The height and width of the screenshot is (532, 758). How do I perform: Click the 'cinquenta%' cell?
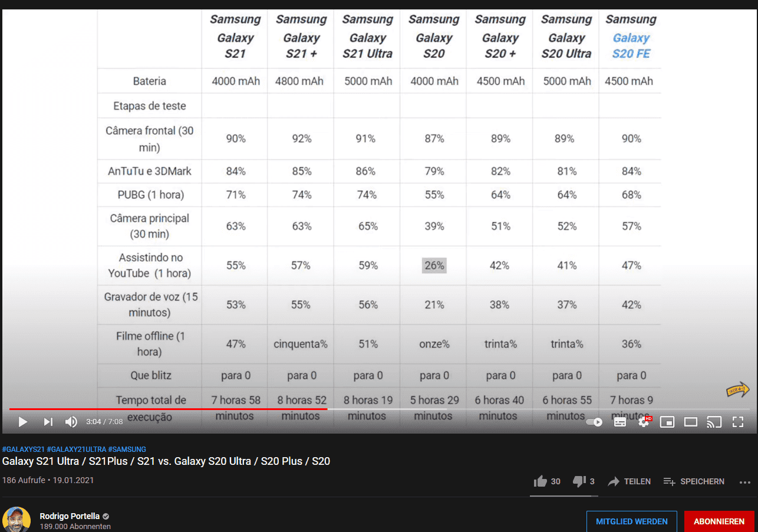301,343
